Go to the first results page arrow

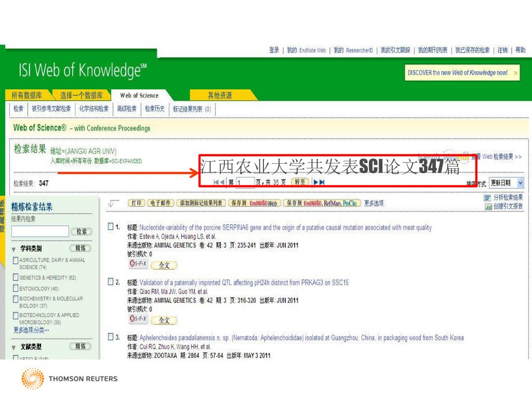click(x=216, y=182)
